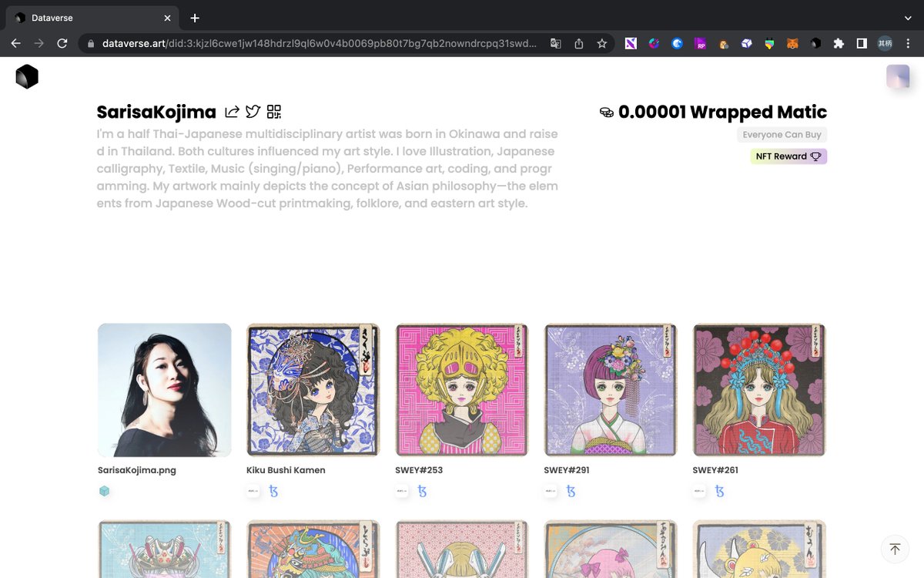Show the QR code for this profile
Image resolution: width=924 pixels, height=578 pixels.
(x=273, y=111)
